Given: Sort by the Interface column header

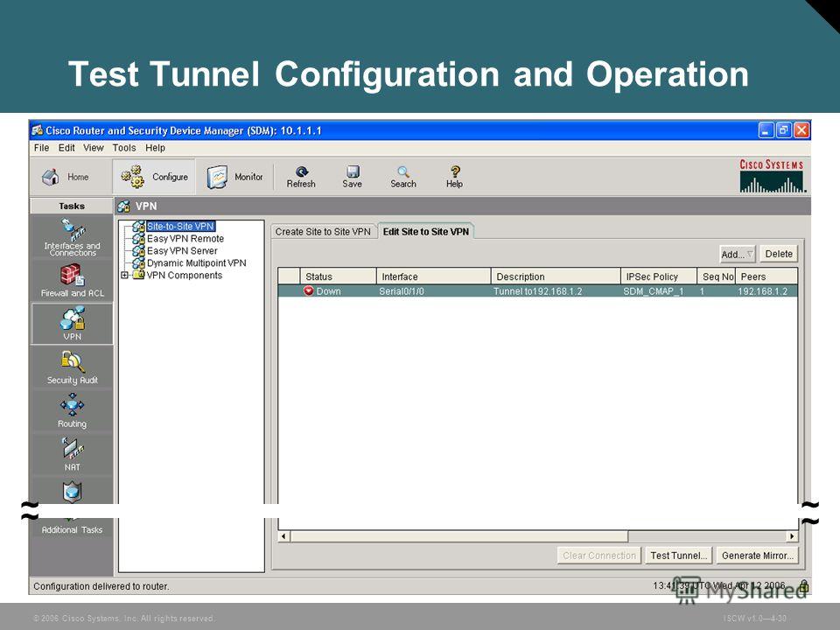Looking at the screenshot, I should click(433, 276).
